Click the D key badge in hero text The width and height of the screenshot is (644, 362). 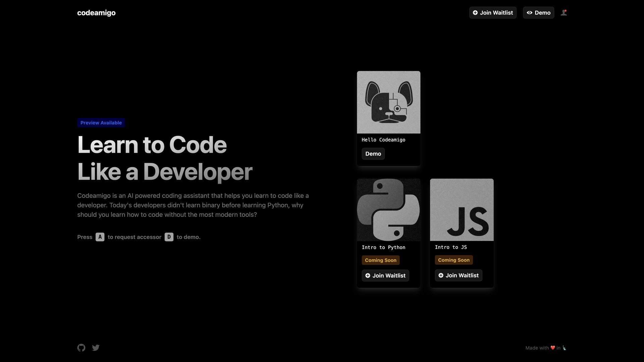point(169,237)
